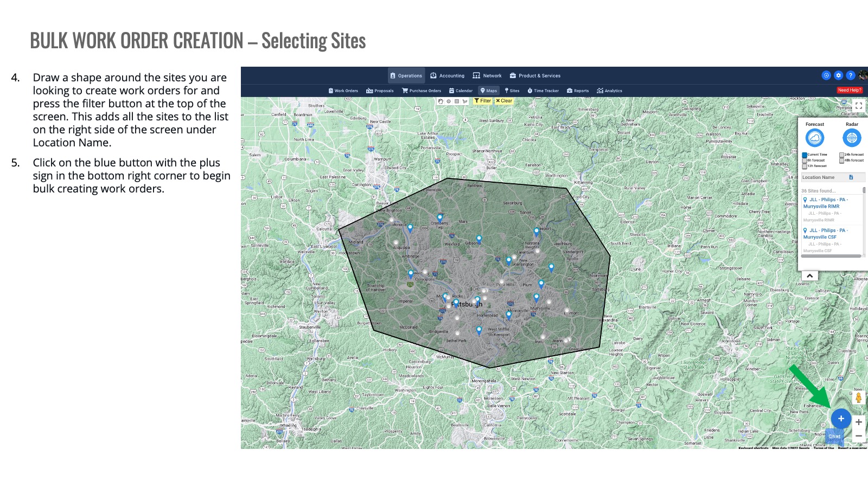
Task: Choose the rectangle drawing tool
Action: click(457, 101)
